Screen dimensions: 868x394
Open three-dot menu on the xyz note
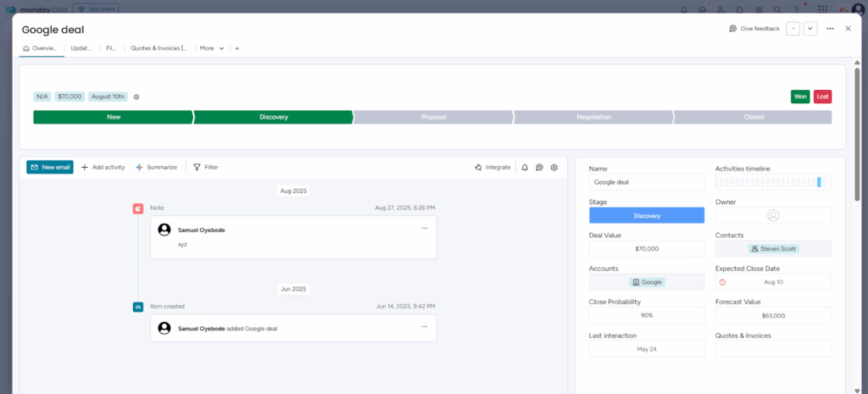[x=425, y=228]
